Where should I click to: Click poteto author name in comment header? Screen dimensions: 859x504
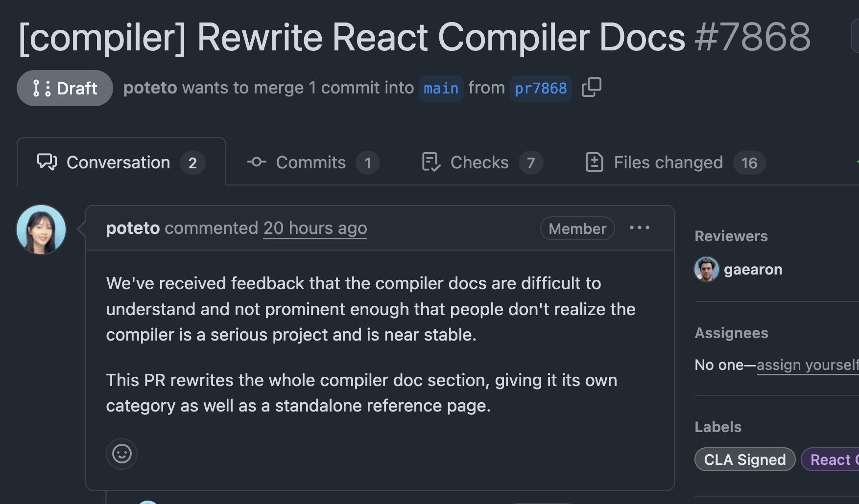coord(133,228)
